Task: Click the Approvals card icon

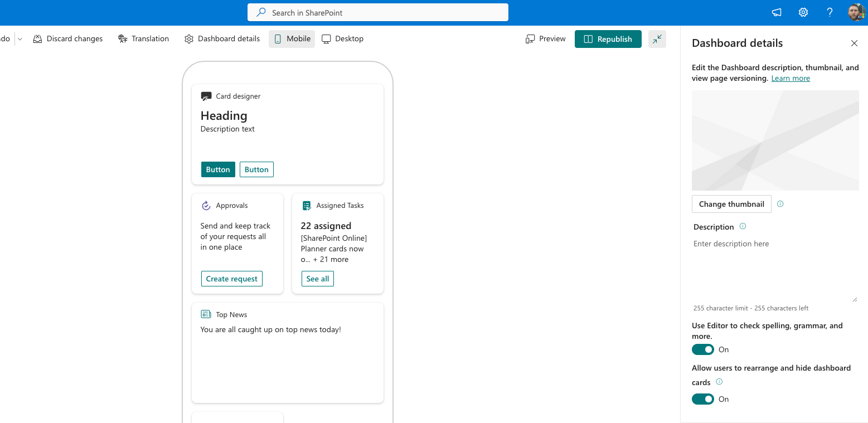Action: [x=206, y=206]
